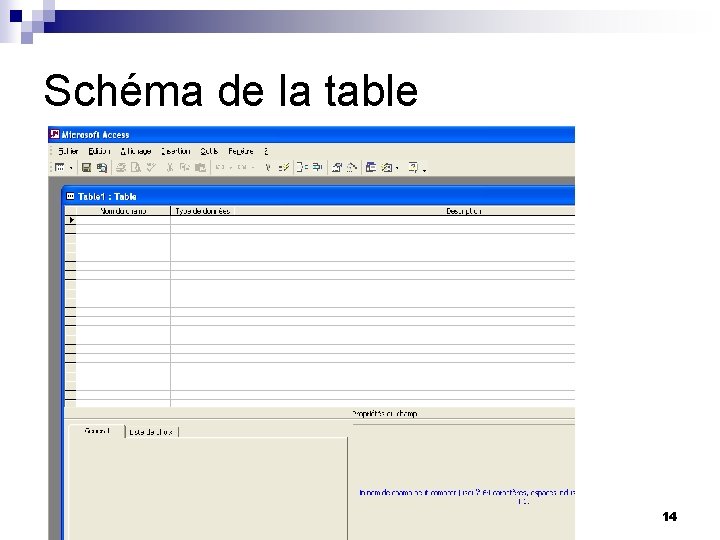Open the New Object dropdown arrow
The width and height of the screenshot is (720, 540).
[x=397, y=168]
